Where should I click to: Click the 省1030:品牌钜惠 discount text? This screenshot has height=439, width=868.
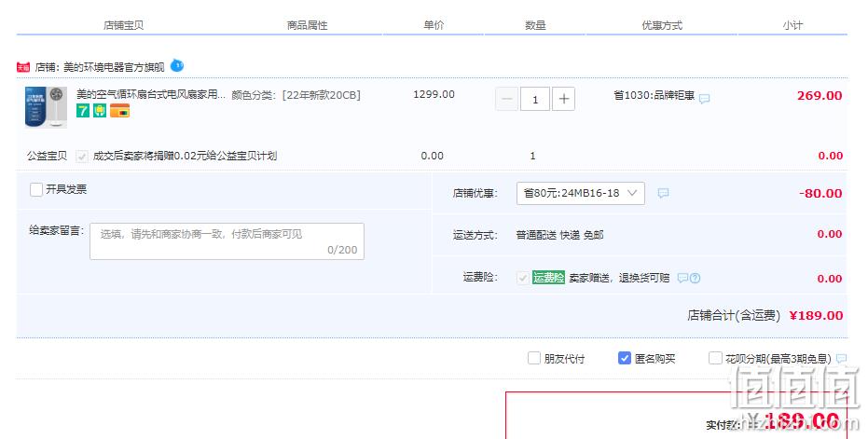tap(654, 95)
